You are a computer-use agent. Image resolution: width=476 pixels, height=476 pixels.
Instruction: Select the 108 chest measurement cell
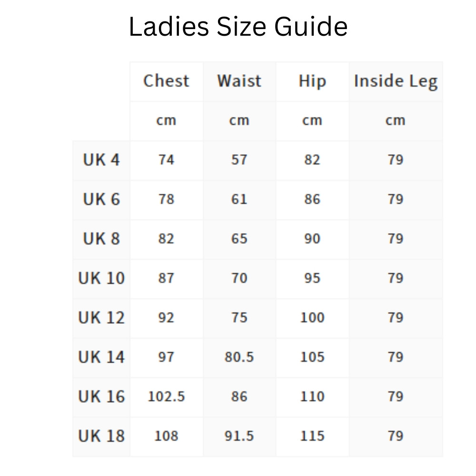coord(166,436)
